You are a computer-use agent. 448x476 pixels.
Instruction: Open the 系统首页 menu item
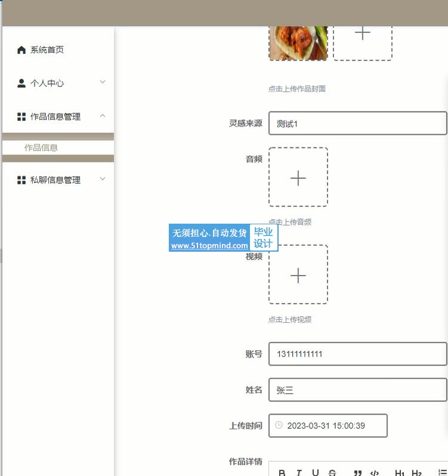click(47, 50)
